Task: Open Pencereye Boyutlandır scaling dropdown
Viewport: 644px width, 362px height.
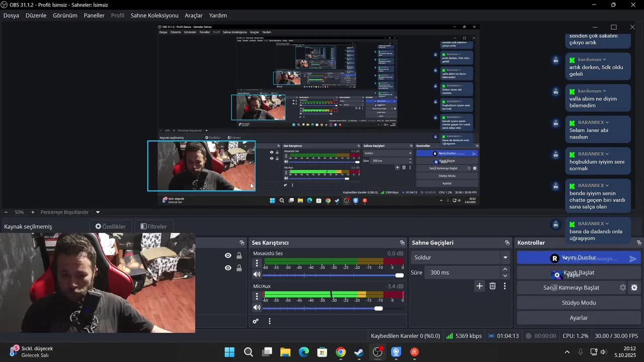Action: coord(70,212)
